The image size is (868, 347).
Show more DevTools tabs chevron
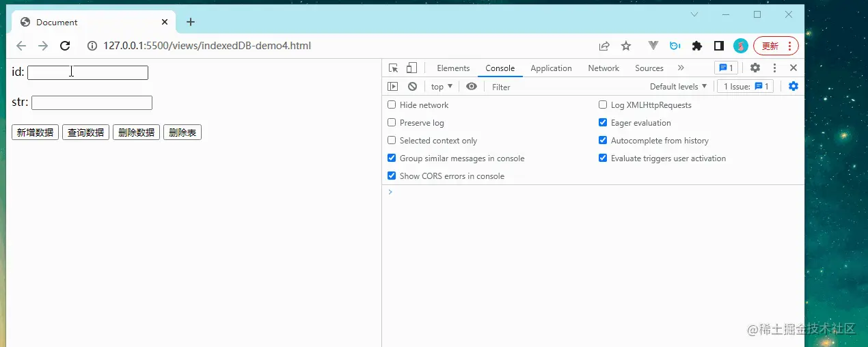point(681,68)
